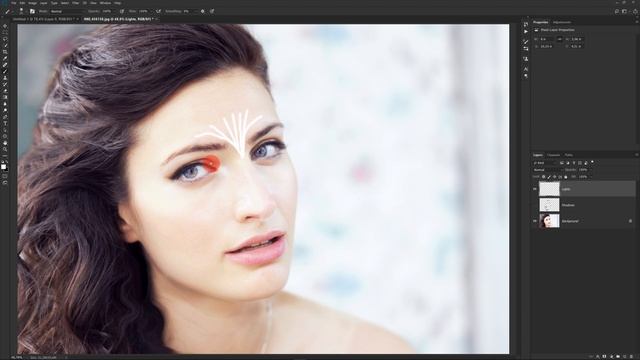Select the Hand tool
This screenshot has width=640, height=360.
point(5,143)
